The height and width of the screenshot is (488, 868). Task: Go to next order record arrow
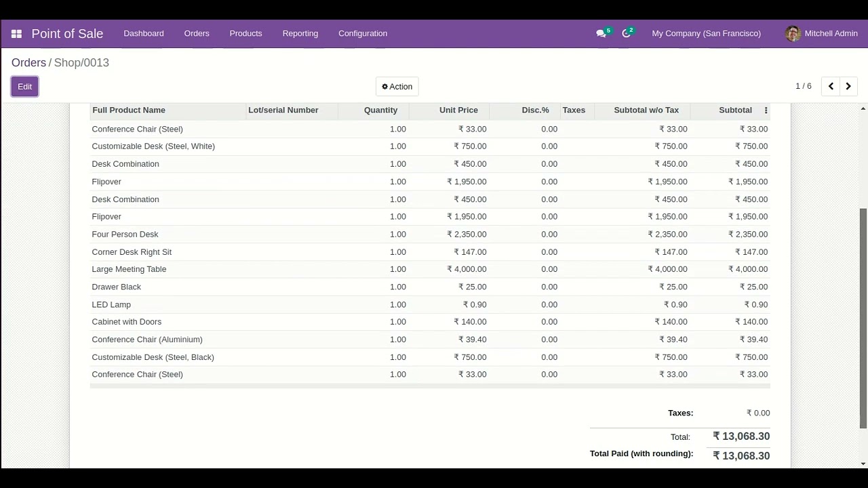(x=848, y=86)
